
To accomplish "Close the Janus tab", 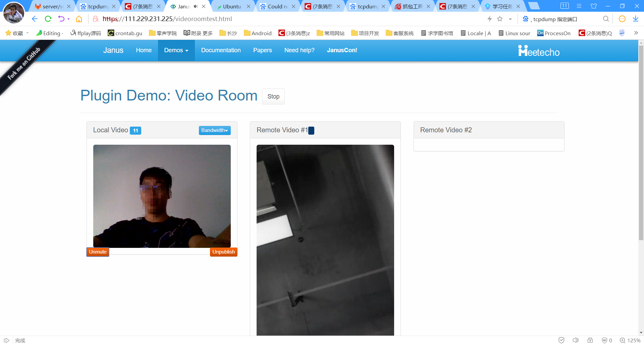I will pyautogui.click(x=204, y=6).
